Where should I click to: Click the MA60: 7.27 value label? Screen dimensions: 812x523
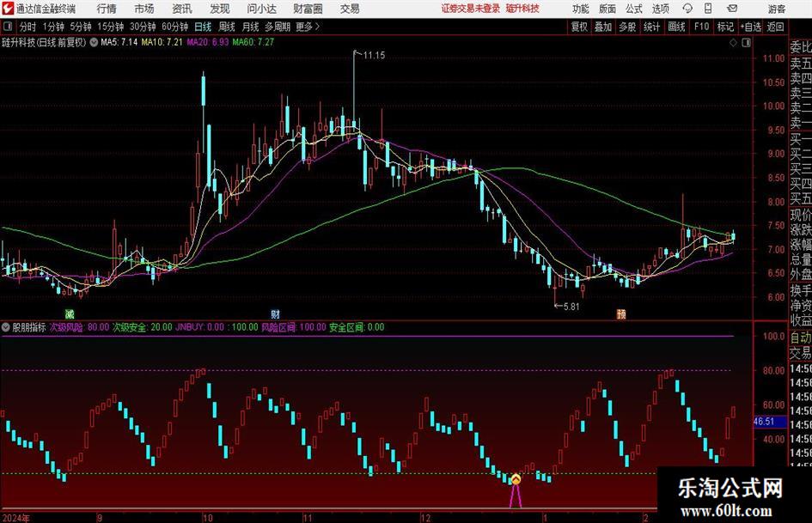coord(253,42)
